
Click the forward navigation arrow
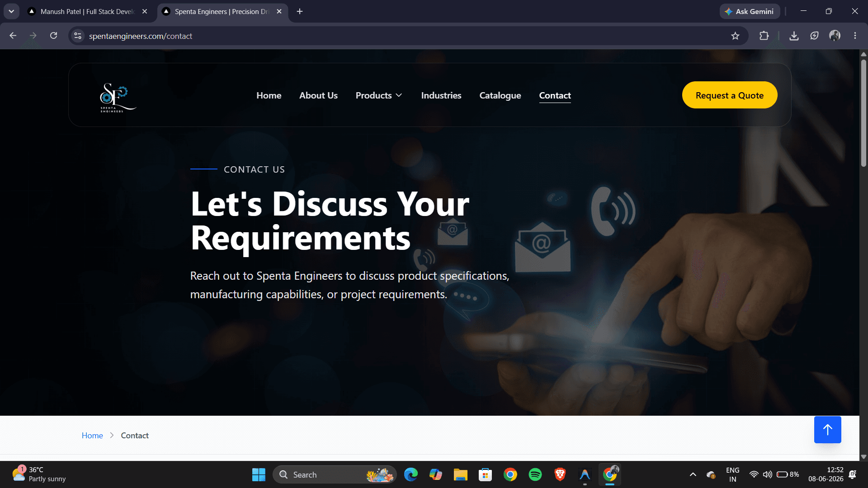(33, 36)
